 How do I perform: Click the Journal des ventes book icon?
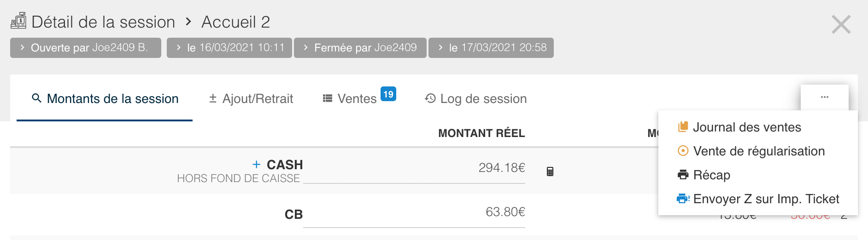point(683,127)
